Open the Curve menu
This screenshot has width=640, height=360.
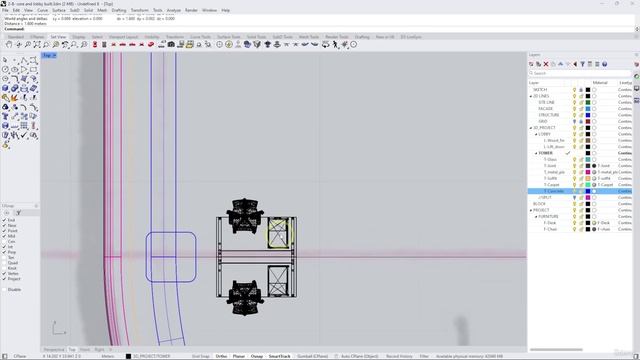coord(42,10)
